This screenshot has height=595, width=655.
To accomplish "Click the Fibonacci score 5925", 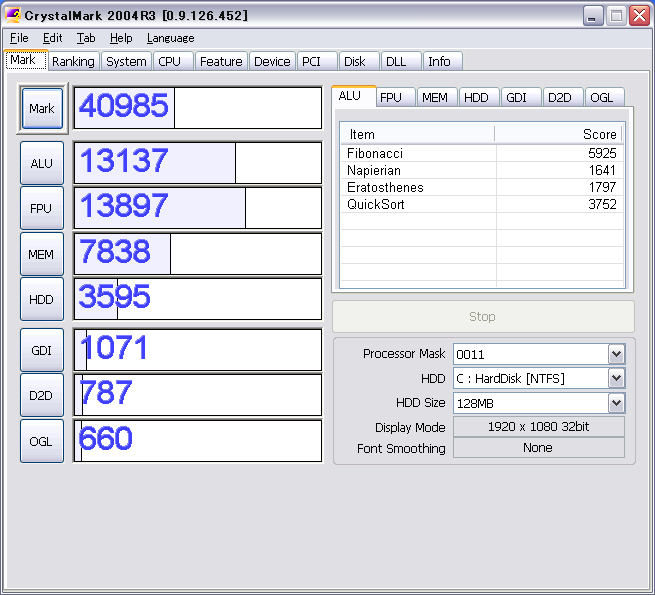I will pos(602,153).
